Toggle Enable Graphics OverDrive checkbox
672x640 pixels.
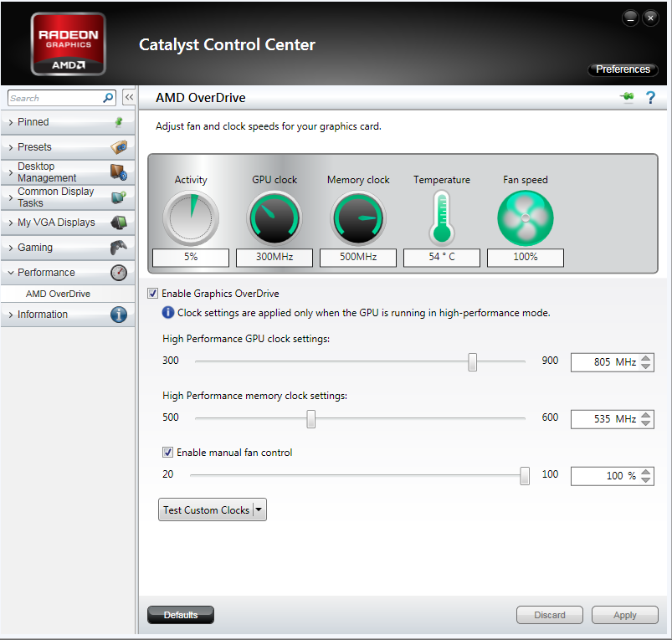[x=152, y=294]
